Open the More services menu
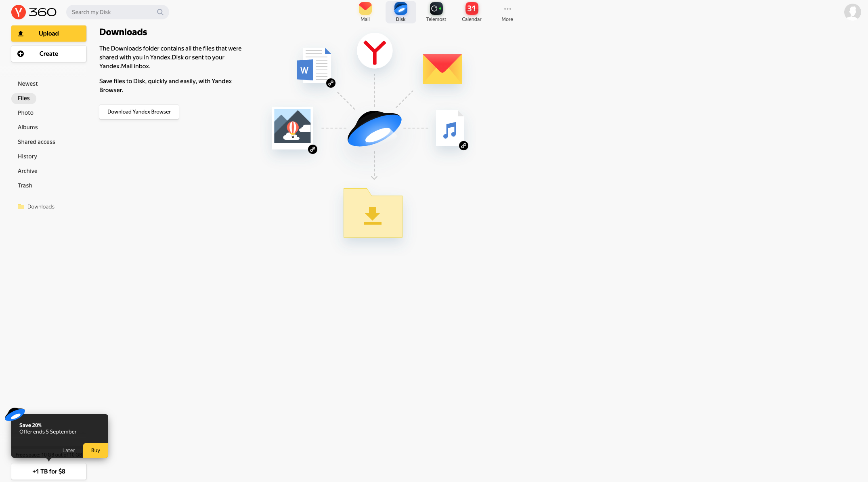 pos(507,12)
